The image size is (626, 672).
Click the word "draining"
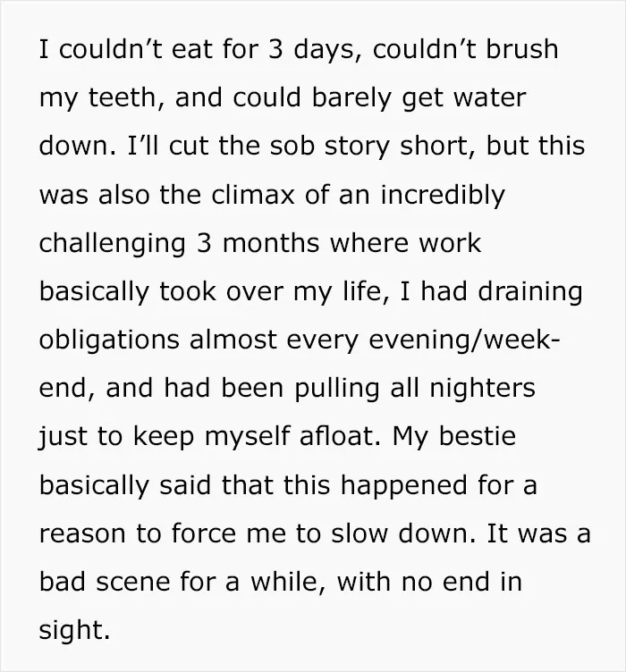coord(530,293)
